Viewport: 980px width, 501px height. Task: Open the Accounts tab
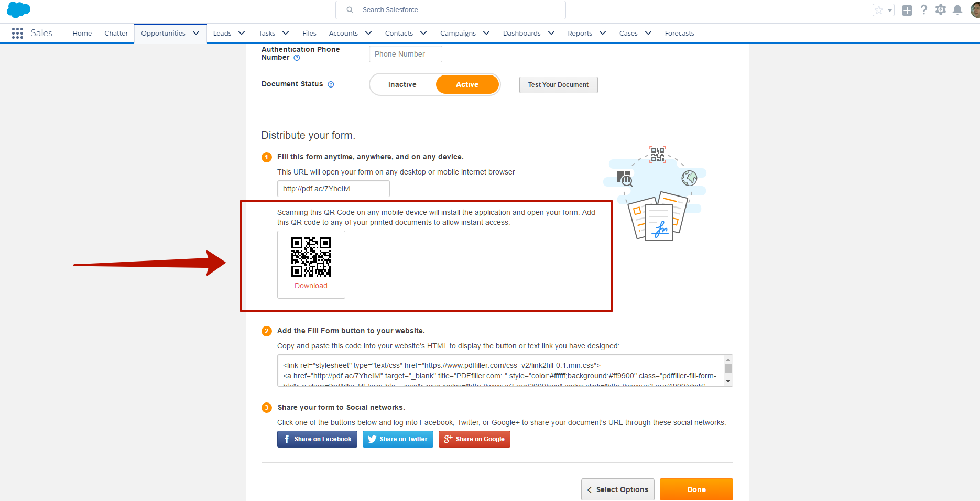[x=343, y=33]
